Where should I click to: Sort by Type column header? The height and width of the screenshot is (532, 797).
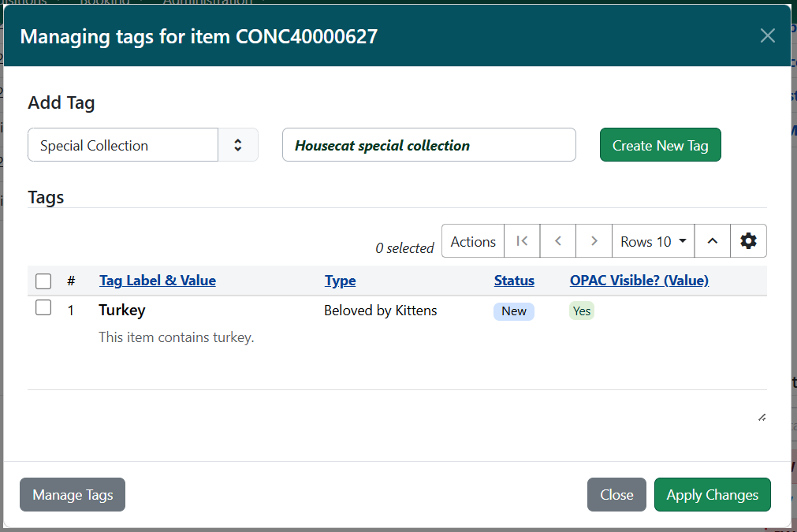coord(340,281)
